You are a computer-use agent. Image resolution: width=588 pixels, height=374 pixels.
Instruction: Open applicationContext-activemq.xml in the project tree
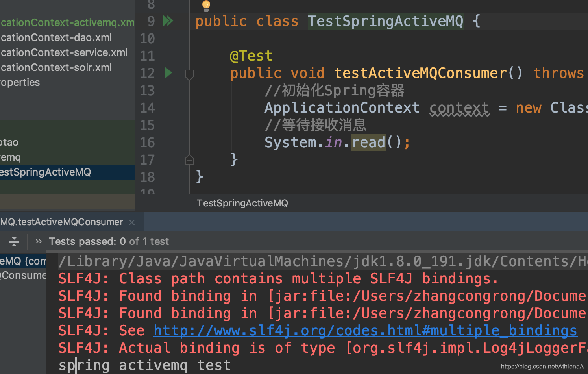click(x=67, y=22)
